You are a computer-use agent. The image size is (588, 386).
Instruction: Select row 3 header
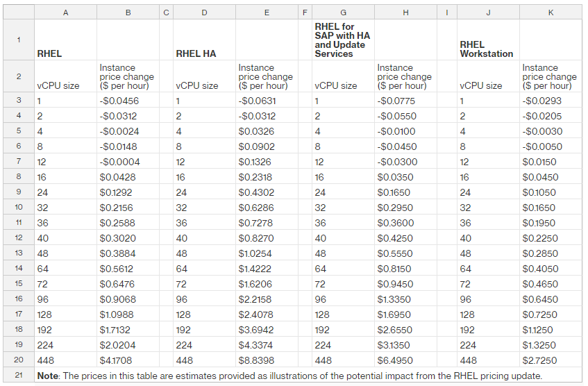19,100
